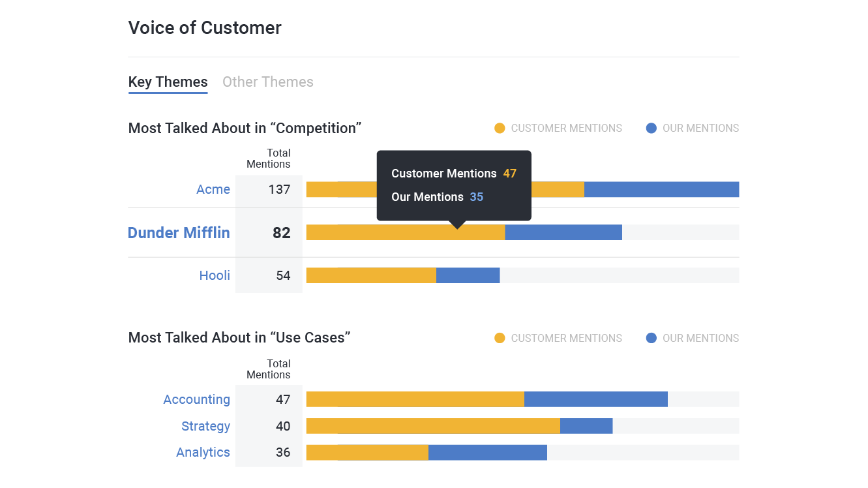Viewport: 868px width, 488px height.
Task: Select the Key Themes tab
Action: pos(168,82)
